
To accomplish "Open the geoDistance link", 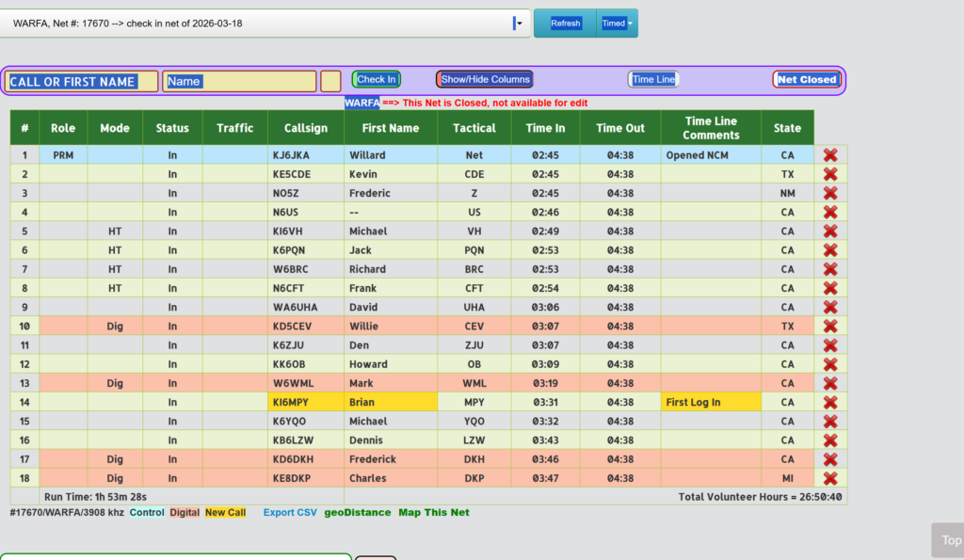I will [358, 513].
